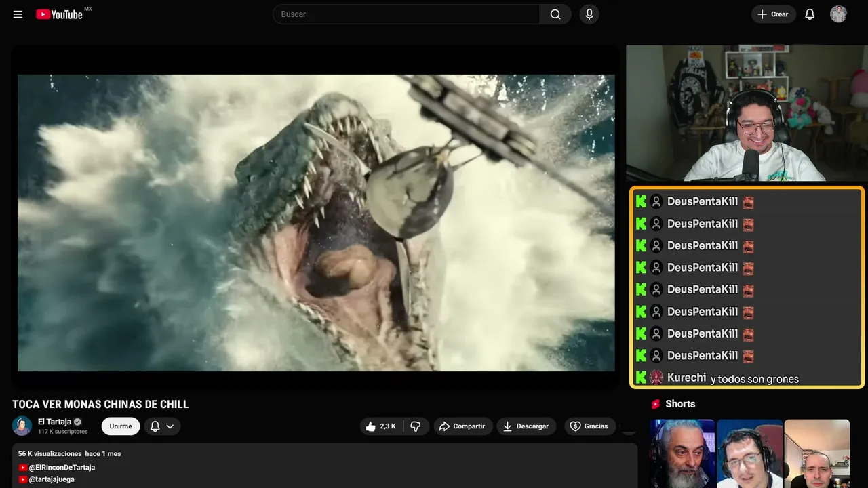
Task: Open El Tartaja channel avatar
Action: click(x=22, y=426)
